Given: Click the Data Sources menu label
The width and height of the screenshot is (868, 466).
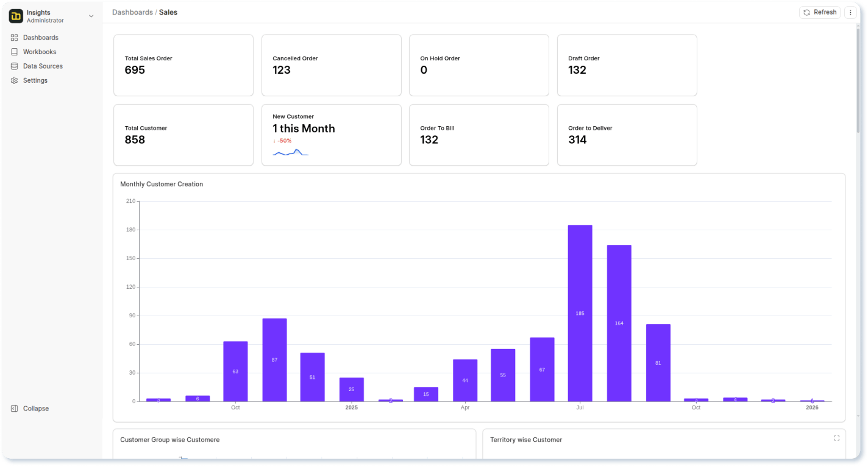Looking at the screenshot, I should (x=43, y=66).
